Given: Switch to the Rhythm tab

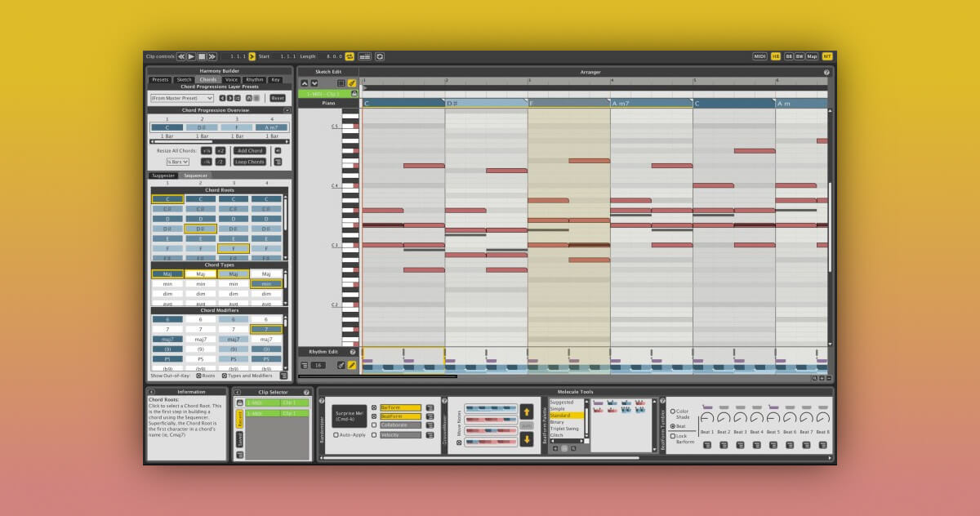Looking at the screenshot, I should [x=254, y=80].
